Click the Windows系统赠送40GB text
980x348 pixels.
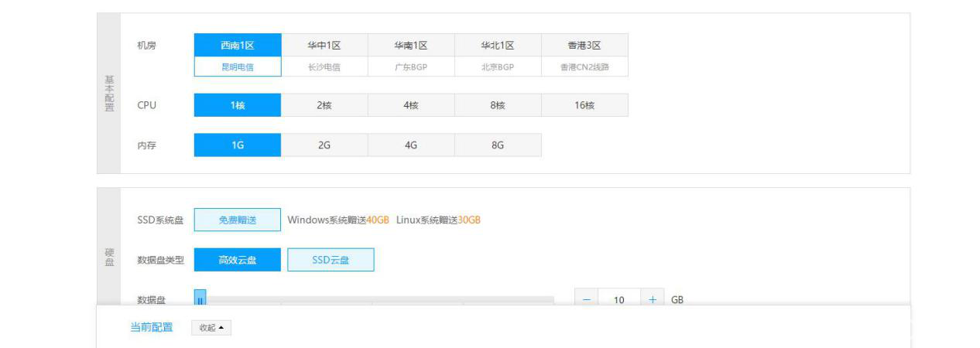(x=338, y=220)
